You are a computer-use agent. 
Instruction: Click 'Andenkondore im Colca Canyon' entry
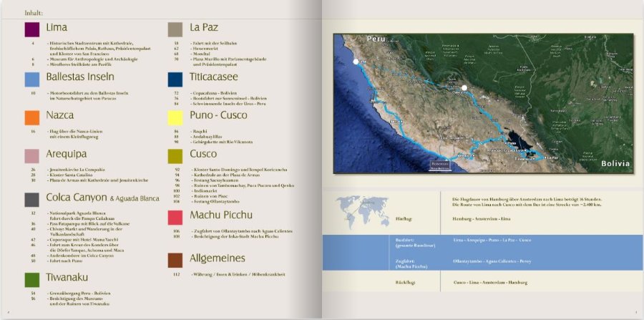[82, 256]
